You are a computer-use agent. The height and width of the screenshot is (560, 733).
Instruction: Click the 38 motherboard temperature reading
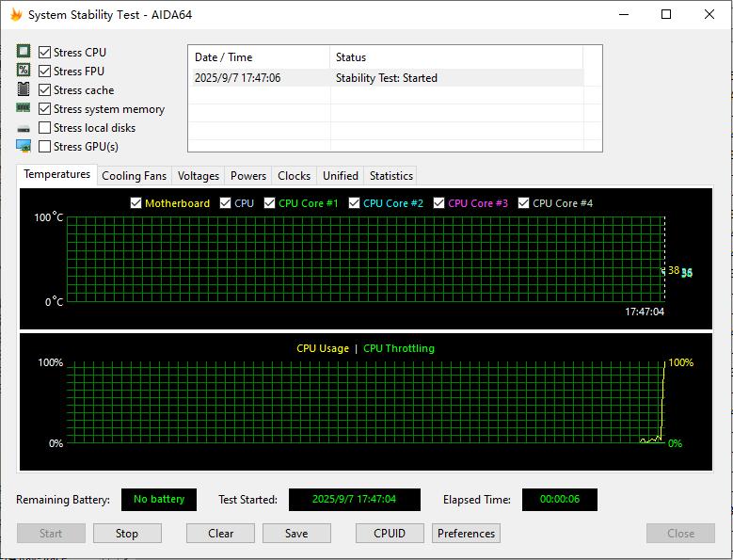(x=674, y=270)
